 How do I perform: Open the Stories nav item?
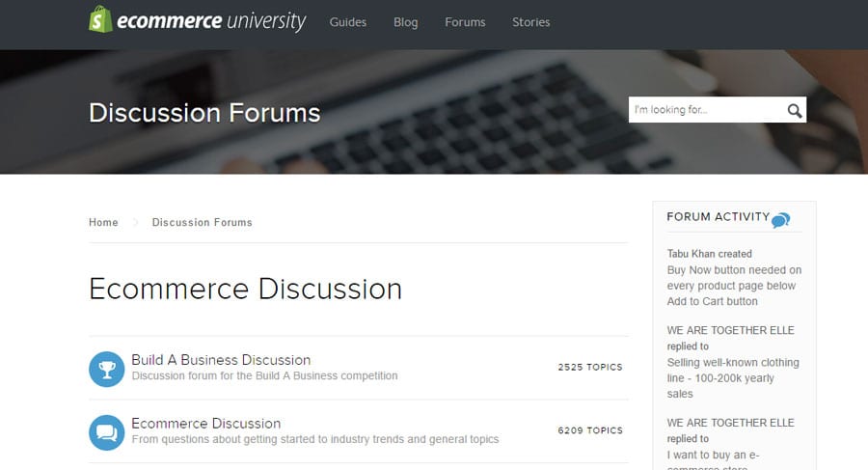531,22
